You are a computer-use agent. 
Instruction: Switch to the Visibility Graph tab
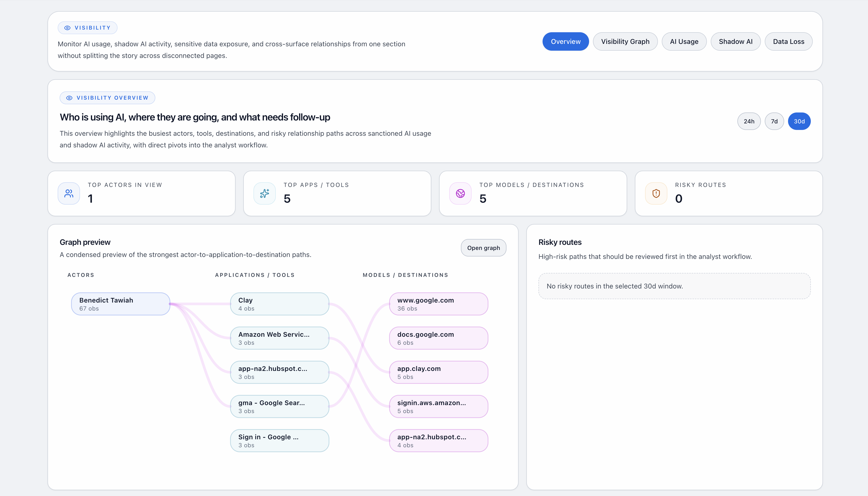tap(625, 41)
